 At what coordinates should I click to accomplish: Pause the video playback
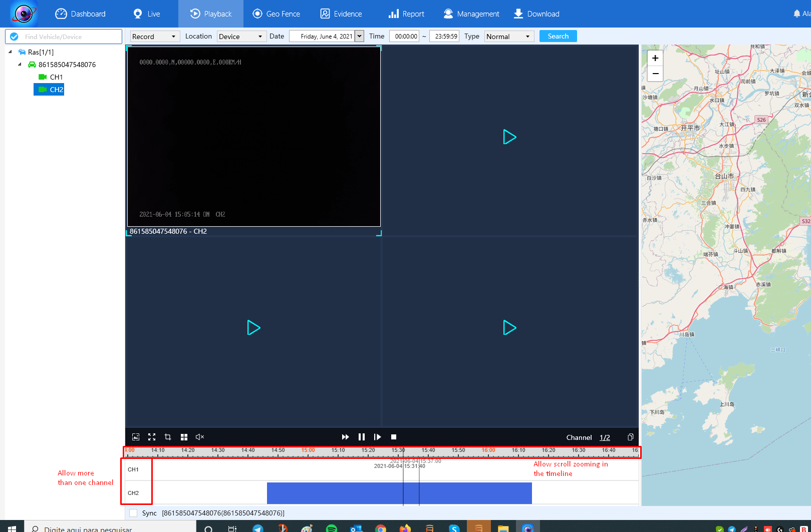pos(362,437)
